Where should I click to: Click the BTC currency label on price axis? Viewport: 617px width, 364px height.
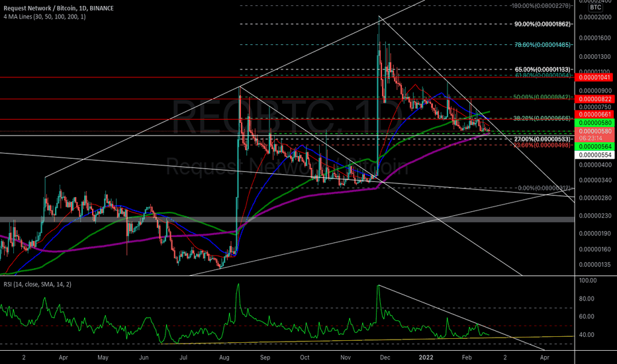595,7
